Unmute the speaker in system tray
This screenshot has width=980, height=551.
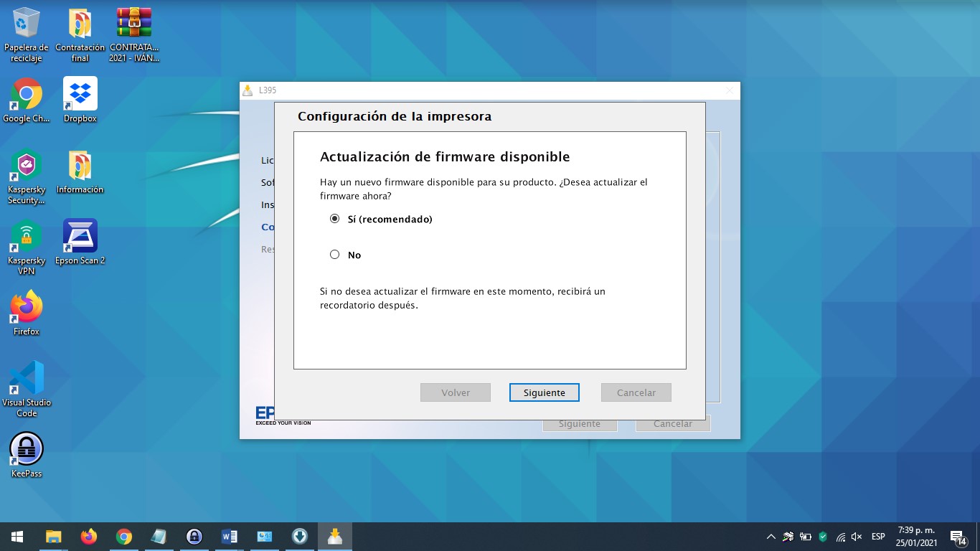tap(857, 536)
